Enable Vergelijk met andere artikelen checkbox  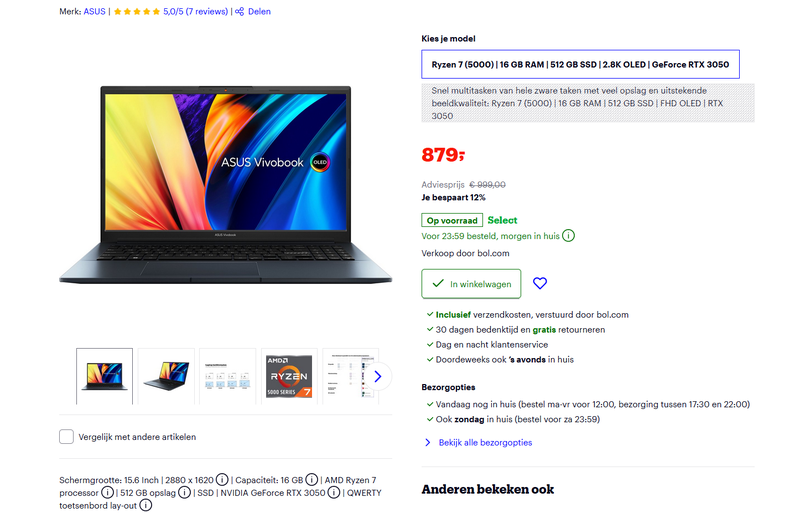point(66,436)
